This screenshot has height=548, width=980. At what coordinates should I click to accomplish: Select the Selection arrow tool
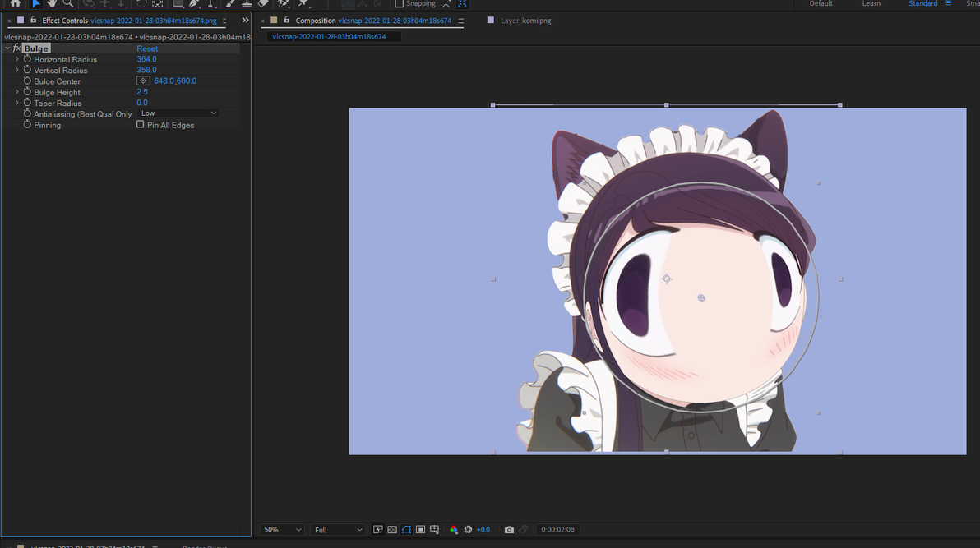[x=35, y=3]
